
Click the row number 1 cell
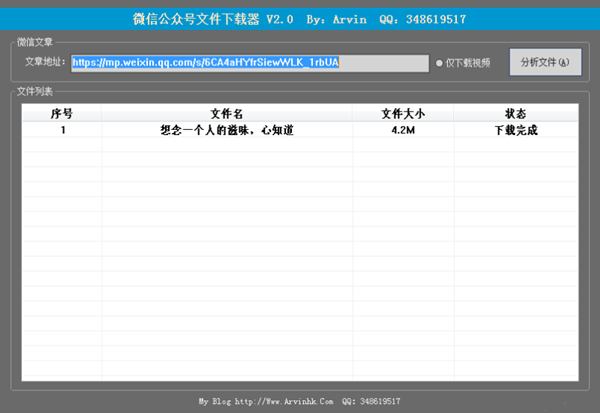point(63,130)
